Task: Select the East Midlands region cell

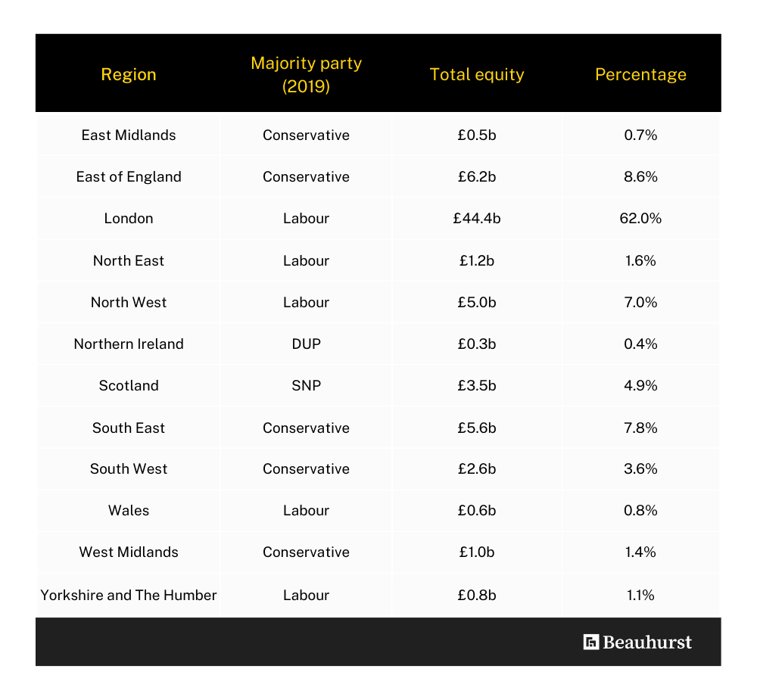Action: (x=129, y=135)
